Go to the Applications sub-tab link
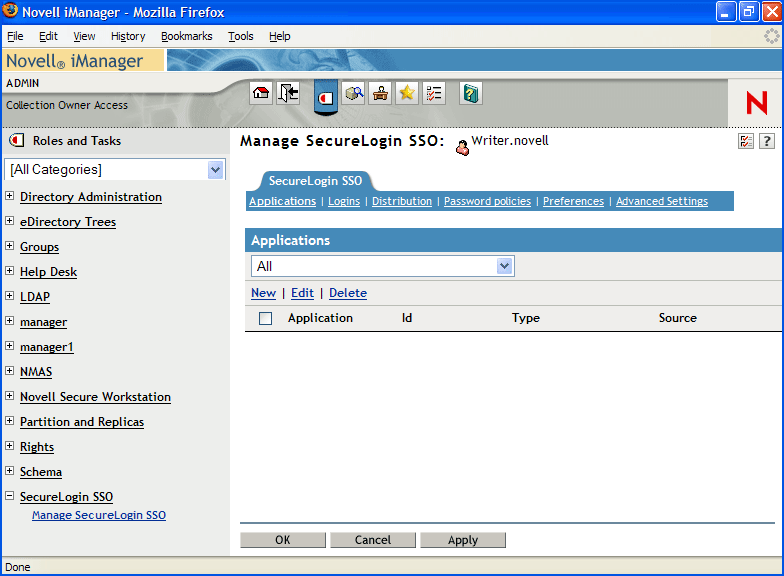The height and width of the screenshot is (576, 784). [x=282, y=201]
